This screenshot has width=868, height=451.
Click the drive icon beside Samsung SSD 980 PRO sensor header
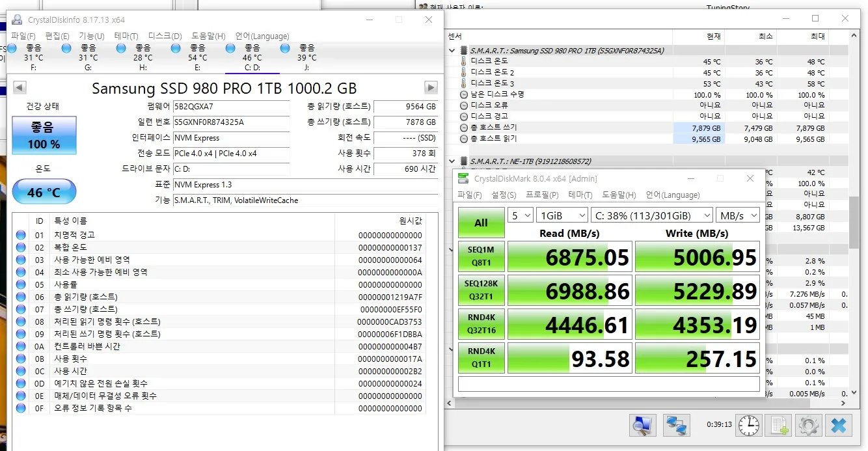[x=463, y=50]
